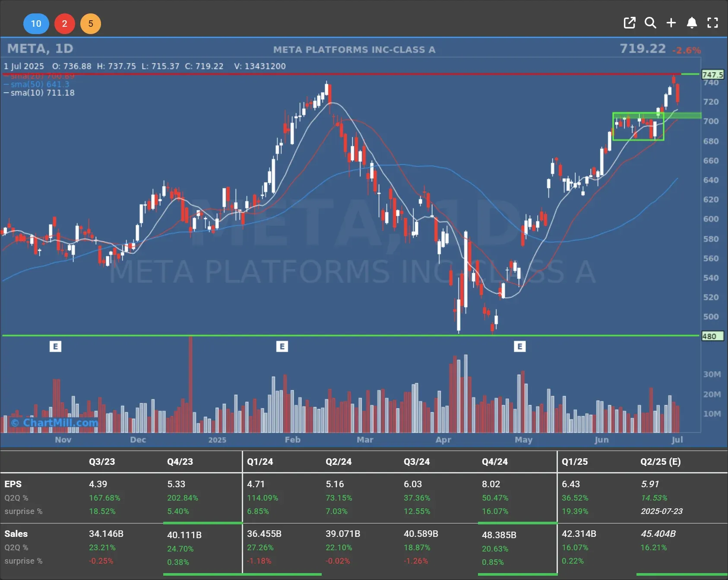Image resolution: width=728 pixels, height=580 pixels.
Task: Click the date label 1 Jul 2025
Action: pos(24,66)
